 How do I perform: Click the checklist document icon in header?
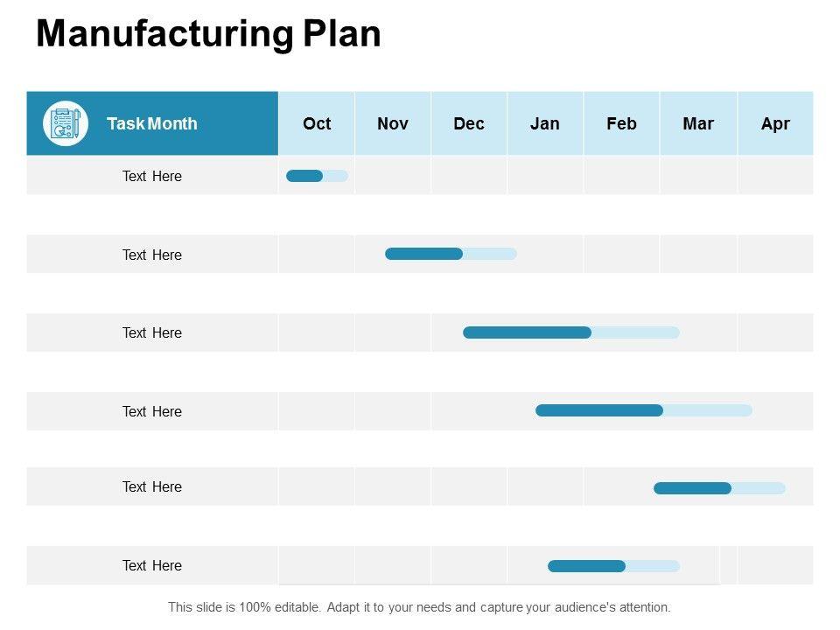(66, 123)
